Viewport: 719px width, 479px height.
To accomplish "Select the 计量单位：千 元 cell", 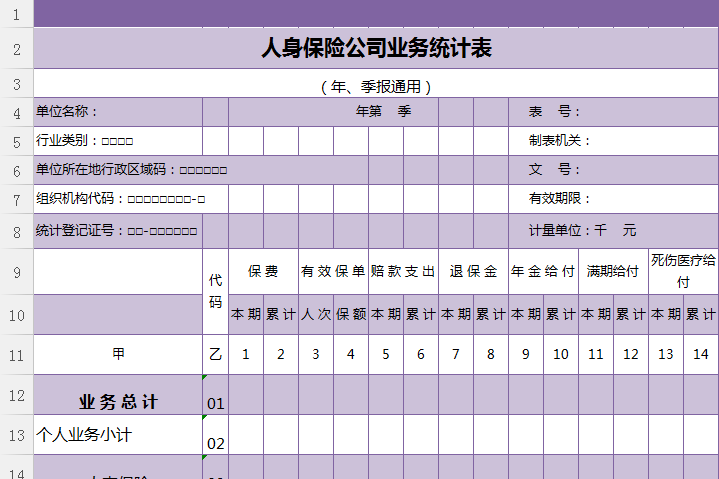I will click(582, 231).
